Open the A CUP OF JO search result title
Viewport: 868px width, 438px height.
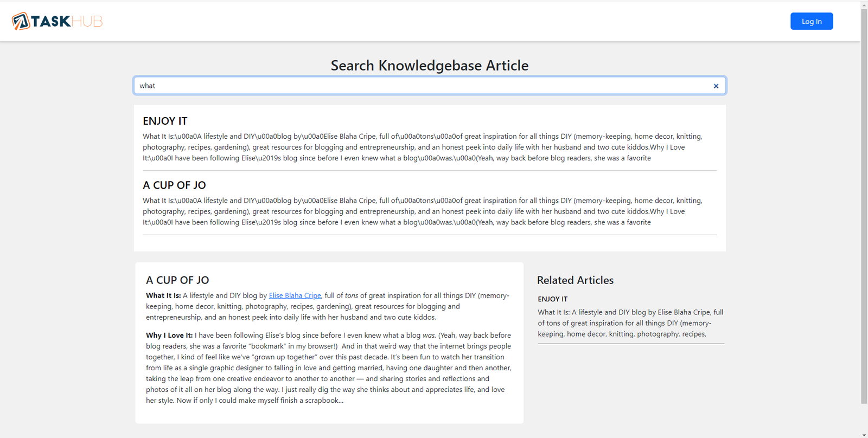[x=174, y=185]
